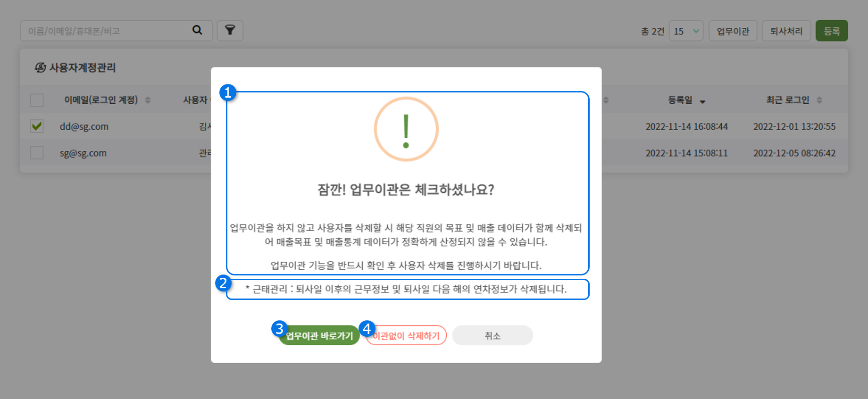This screenshot has width=868, height=399.
Task: Click the 업무이관 바로가기 button
Action: [x=319, y=335]
